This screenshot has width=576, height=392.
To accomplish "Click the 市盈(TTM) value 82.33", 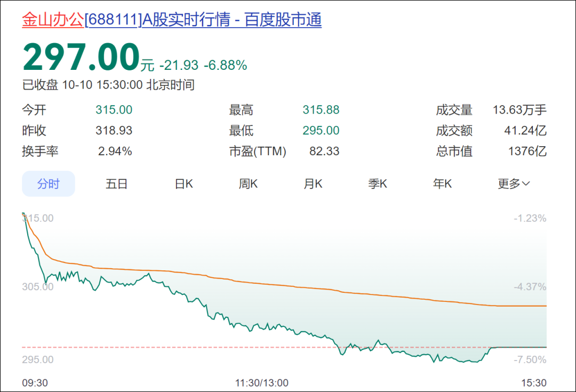I will coord(324,151).
